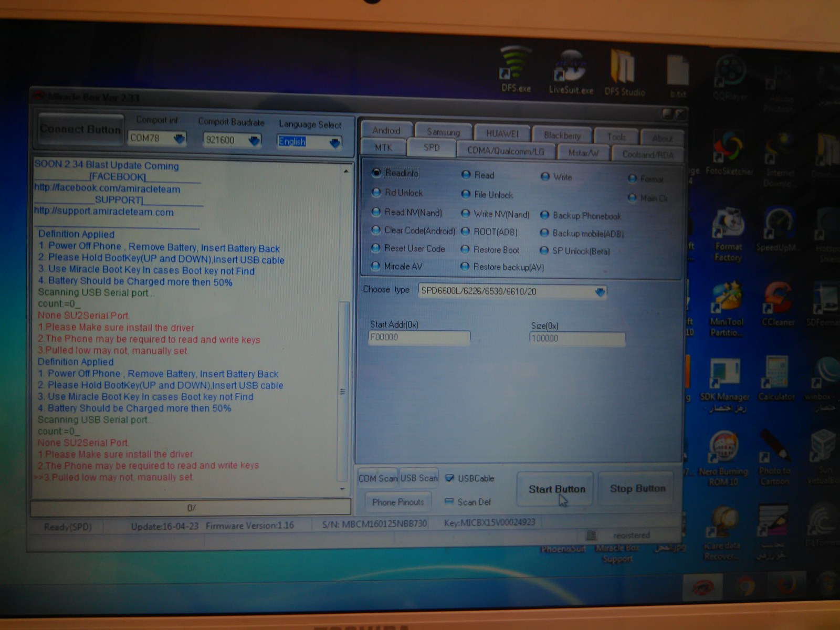Open FotoSketcher from the desktop

click(730, 152)
